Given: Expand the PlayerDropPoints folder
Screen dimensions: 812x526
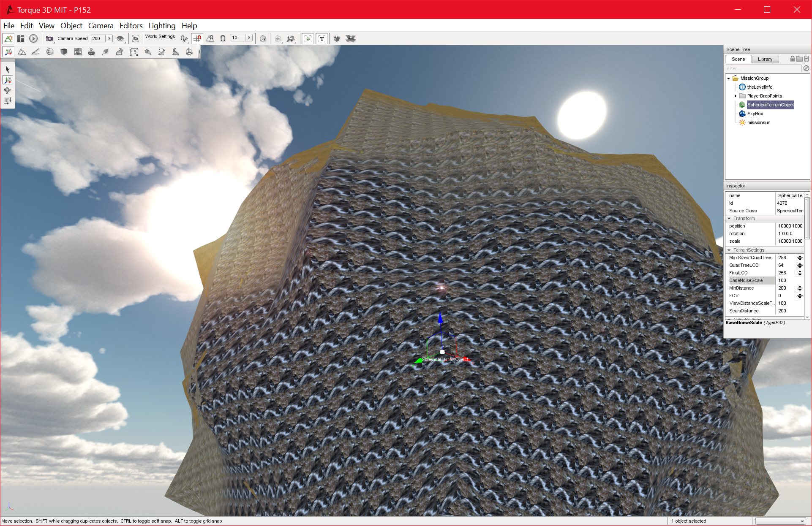Looking at the screenshot, I should point(736,96).
